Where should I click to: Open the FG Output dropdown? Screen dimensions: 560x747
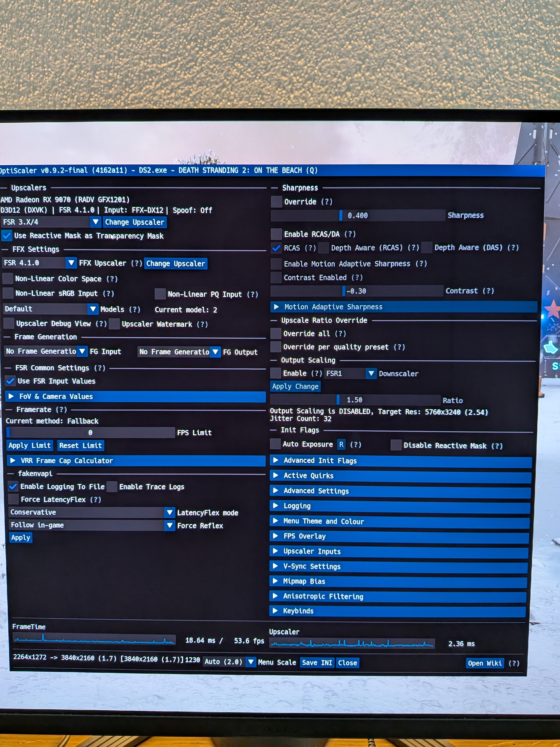[179, 352]
